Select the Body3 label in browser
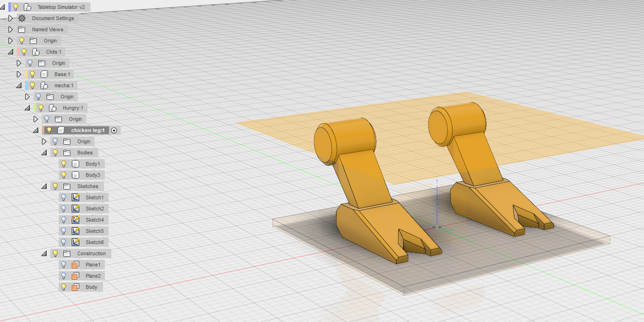Image resolution: width=644 pixels, height=322 pixels. 93,175
